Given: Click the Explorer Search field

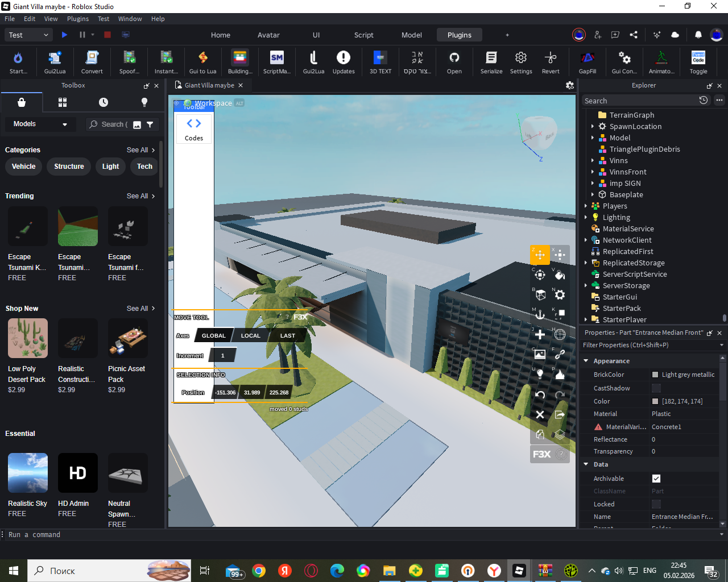Looking at the screenshot, I should pos(640,101).
